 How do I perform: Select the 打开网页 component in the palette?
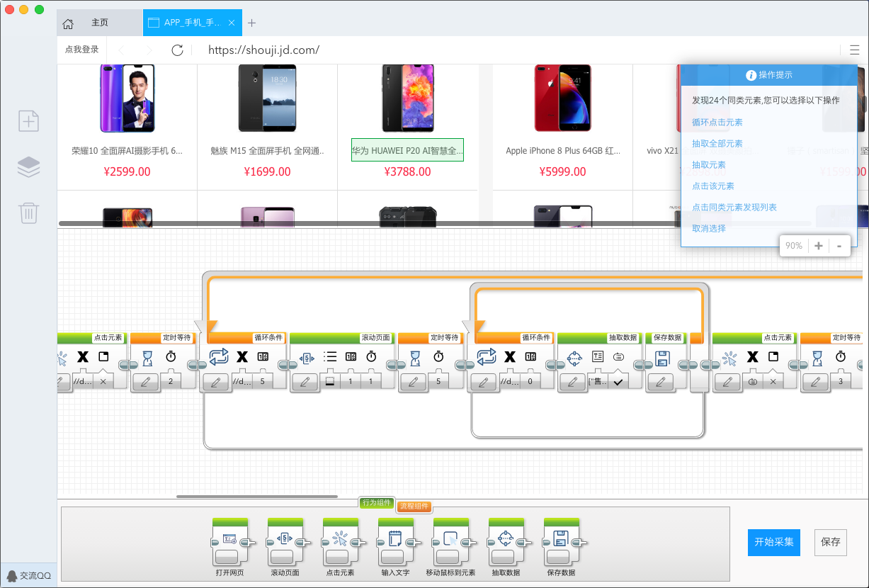pos(229,547)
